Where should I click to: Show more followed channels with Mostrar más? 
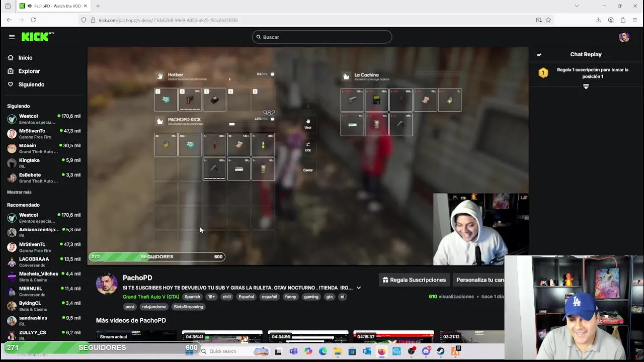coord(19,192)
